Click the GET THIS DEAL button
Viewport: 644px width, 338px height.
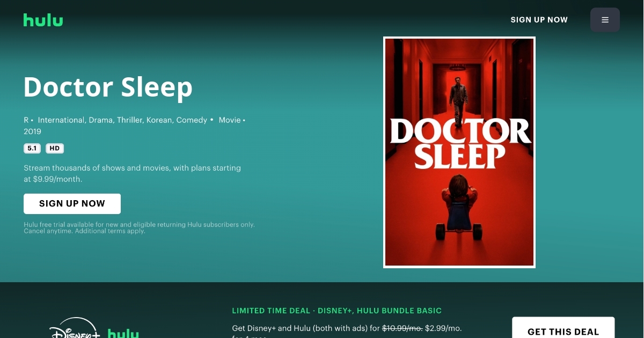tap(563, 328)
